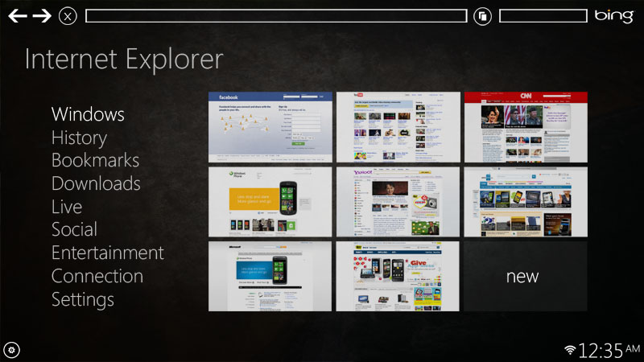644x362 pixels.
Task: Open the Entertainment menu item
Action: point(107,253)
